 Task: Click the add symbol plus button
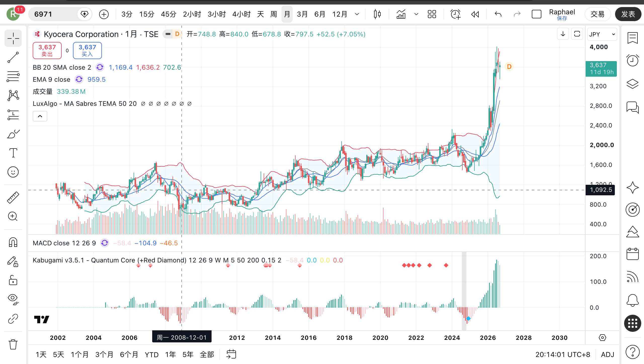click(x=104, y=14)
